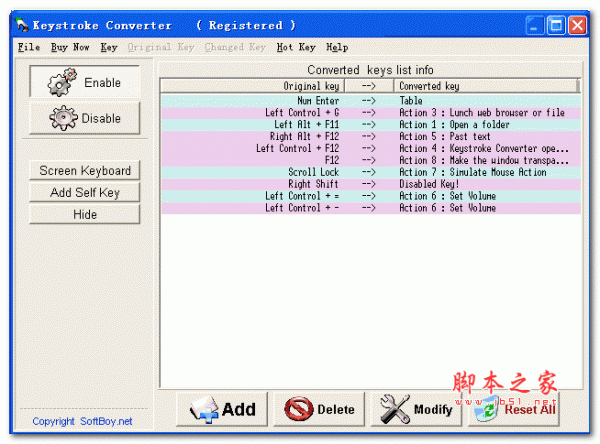Select the Scroll Lock row

tap(370, 172)
